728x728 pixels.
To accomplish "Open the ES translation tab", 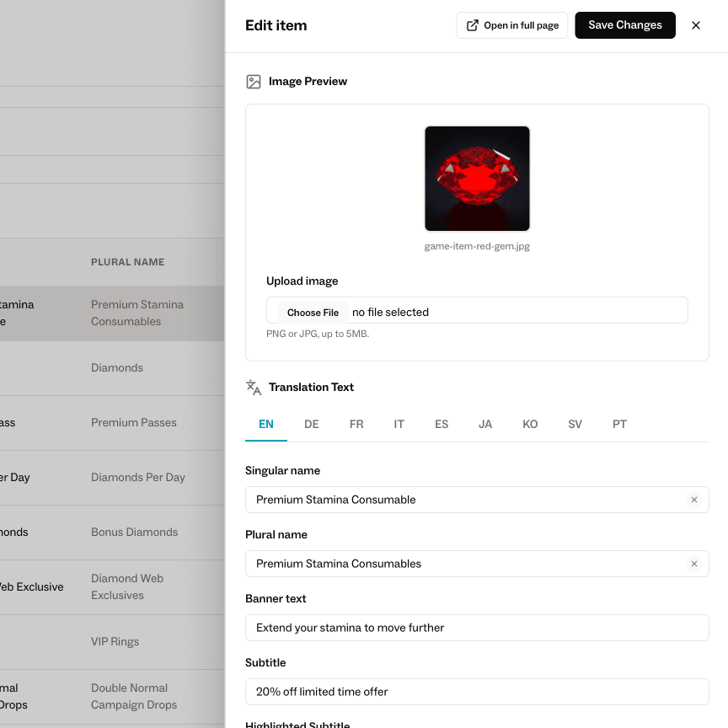I will click(x=442, y=425).
